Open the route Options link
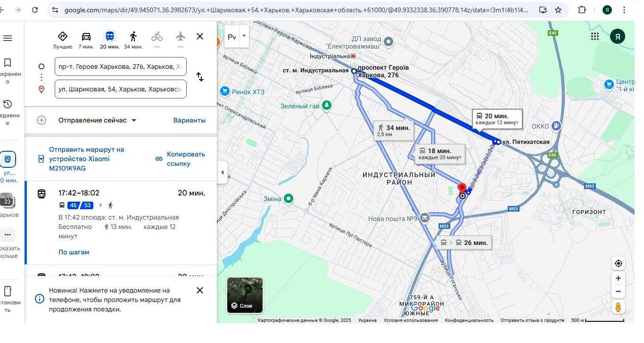Image resolution: width=644 pixels, height=343 pixels. pos(189,120)
